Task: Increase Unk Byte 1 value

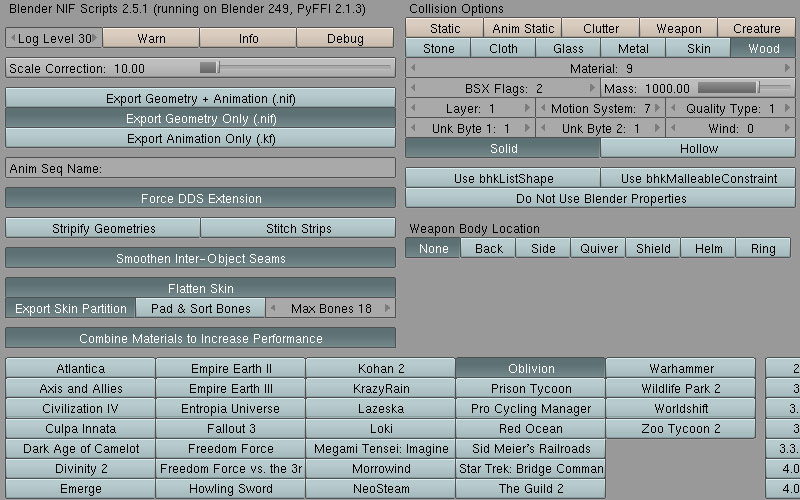Action: [x=527, y=128]
